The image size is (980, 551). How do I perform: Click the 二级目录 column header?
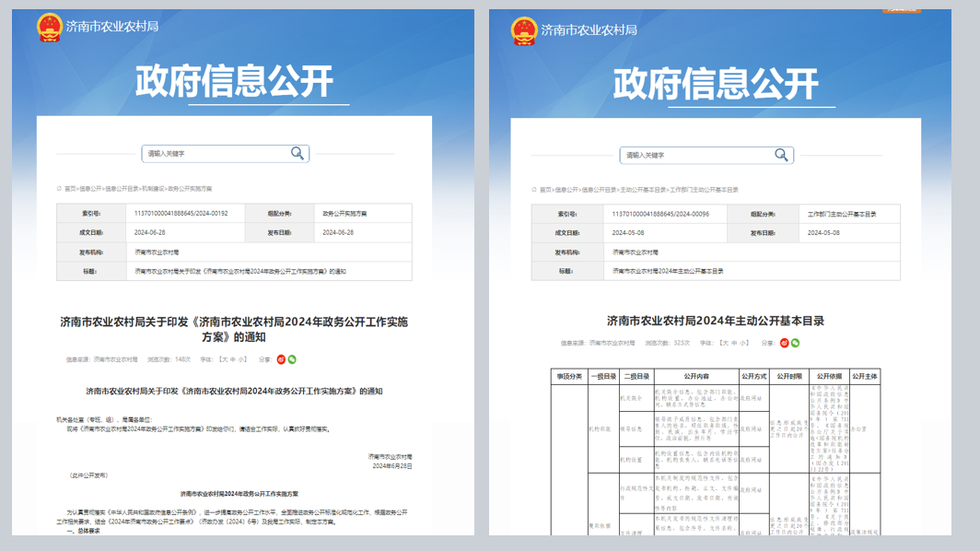click(x=636, y=376)
